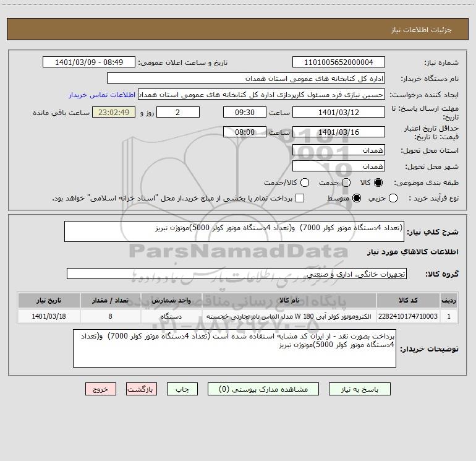Screen dimensions: 476x461
Task: Open اطلاعات تماس خریدار link
Action: (102, 95)
